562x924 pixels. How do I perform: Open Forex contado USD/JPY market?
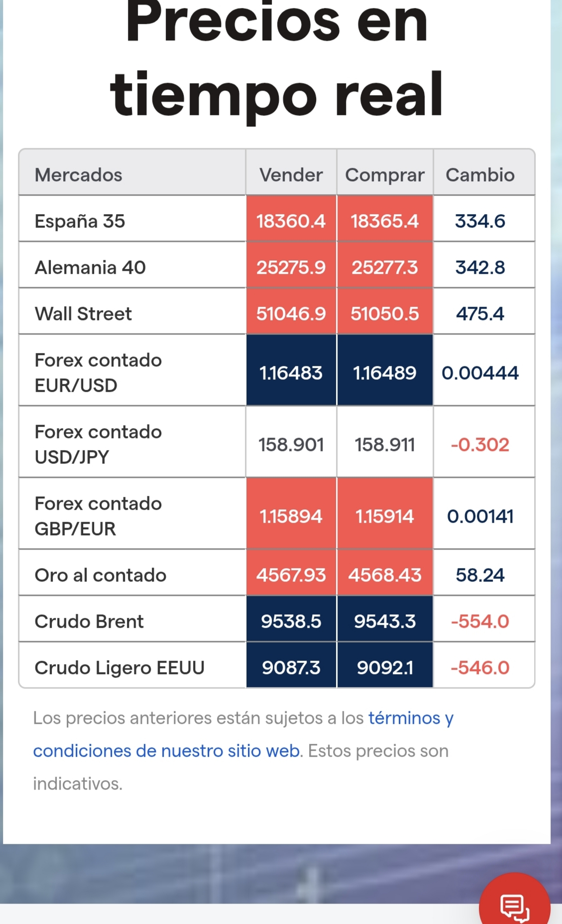click(98, 444)
